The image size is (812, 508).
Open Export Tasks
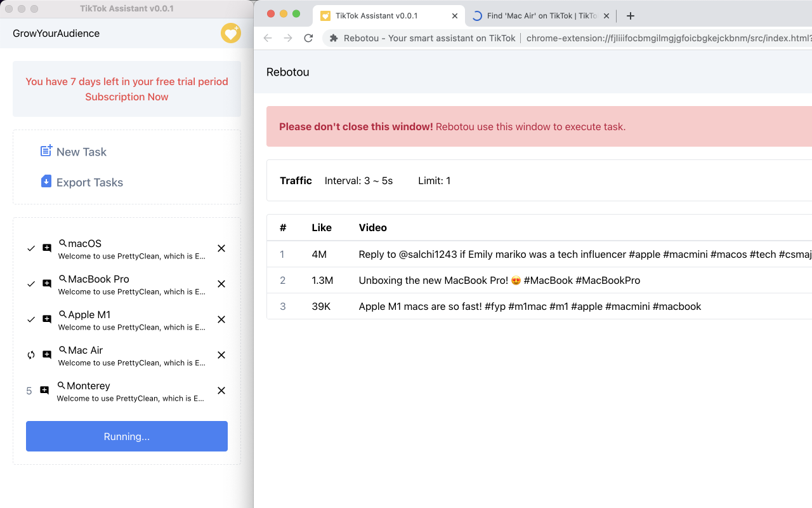click(x=89, y=182)
